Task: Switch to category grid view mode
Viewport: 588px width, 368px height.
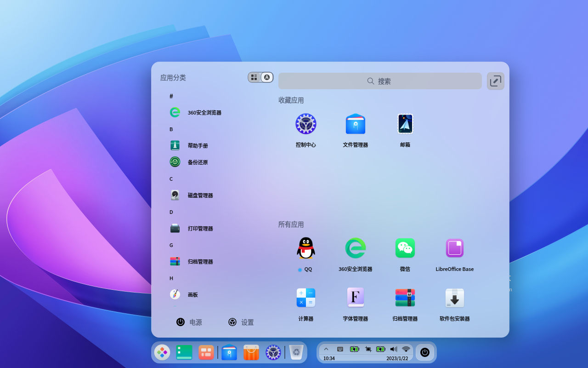Action: tap(254, 77)
